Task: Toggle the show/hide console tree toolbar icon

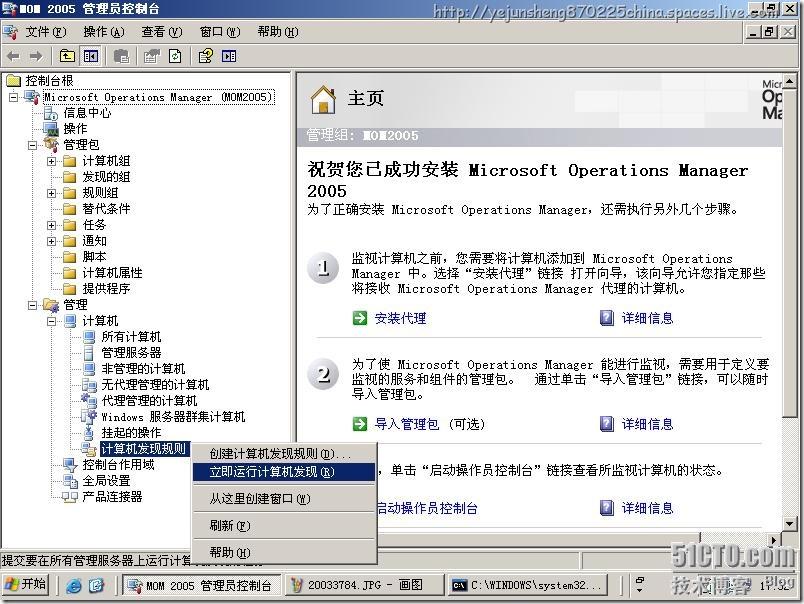Action: tap(91, 56)
